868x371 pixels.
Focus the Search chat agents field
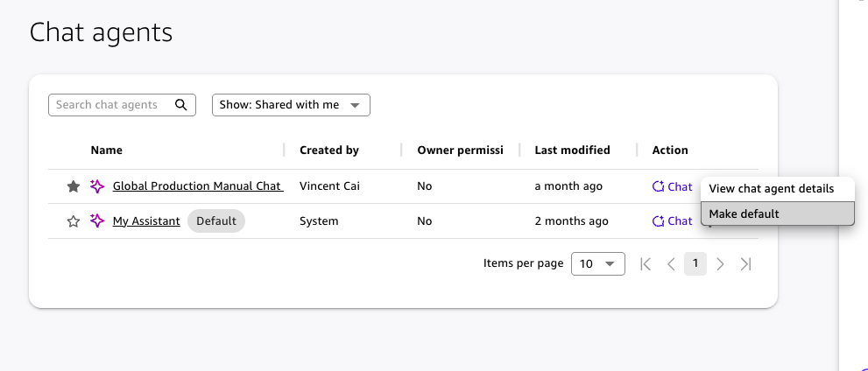pos(122,104)
